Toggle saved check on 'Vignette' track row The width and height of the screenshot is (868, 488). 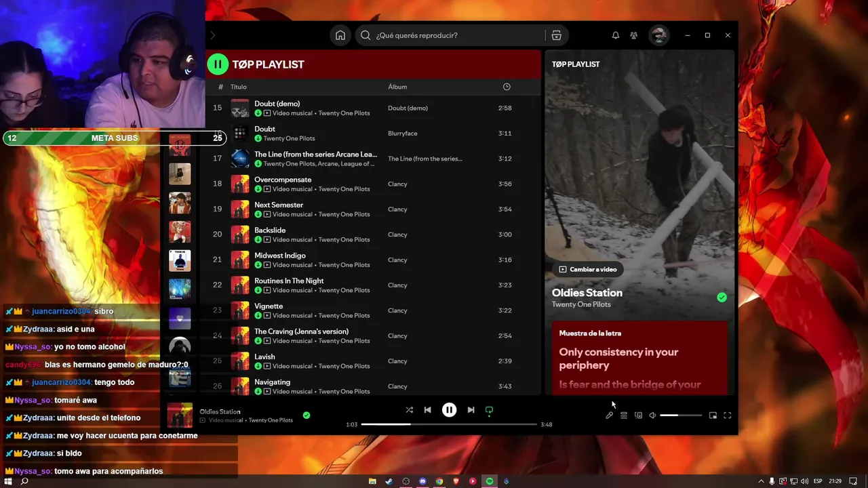(258, 315)
